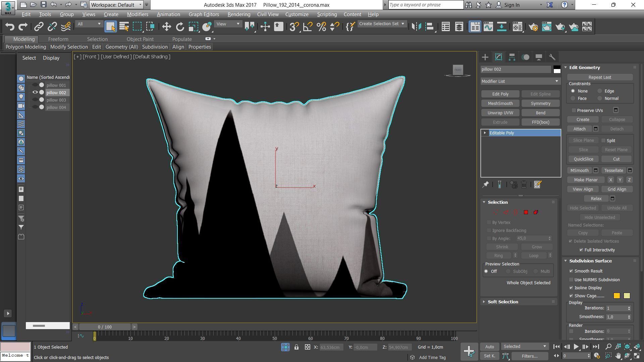644x362 pixels.
Task: Click the orange Show Cage color swatch
Action: coord(616,296)
